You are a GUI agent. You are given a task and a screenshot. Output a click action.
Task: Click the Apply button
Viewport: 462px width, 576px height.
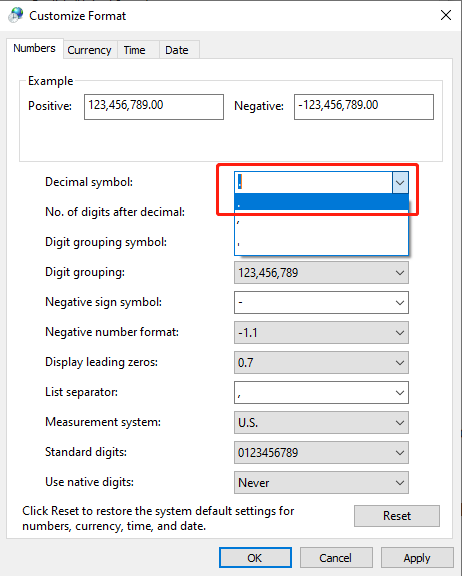click(x=417, y=558)
